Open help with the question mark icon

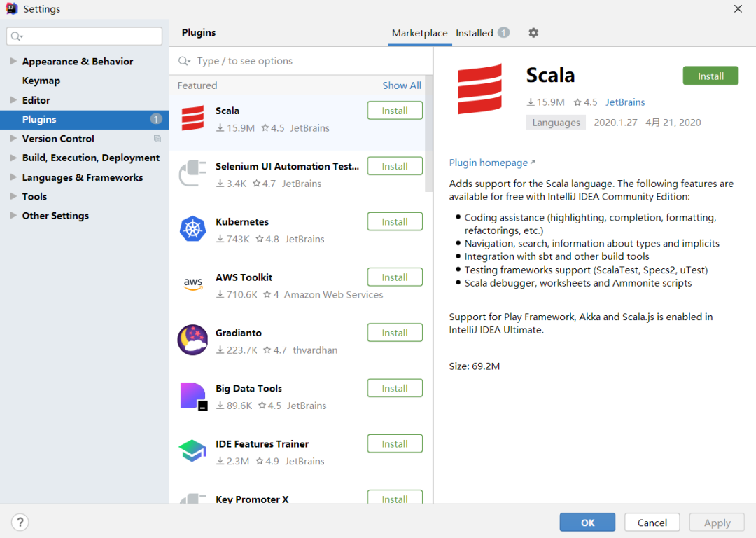click(20, 522)
